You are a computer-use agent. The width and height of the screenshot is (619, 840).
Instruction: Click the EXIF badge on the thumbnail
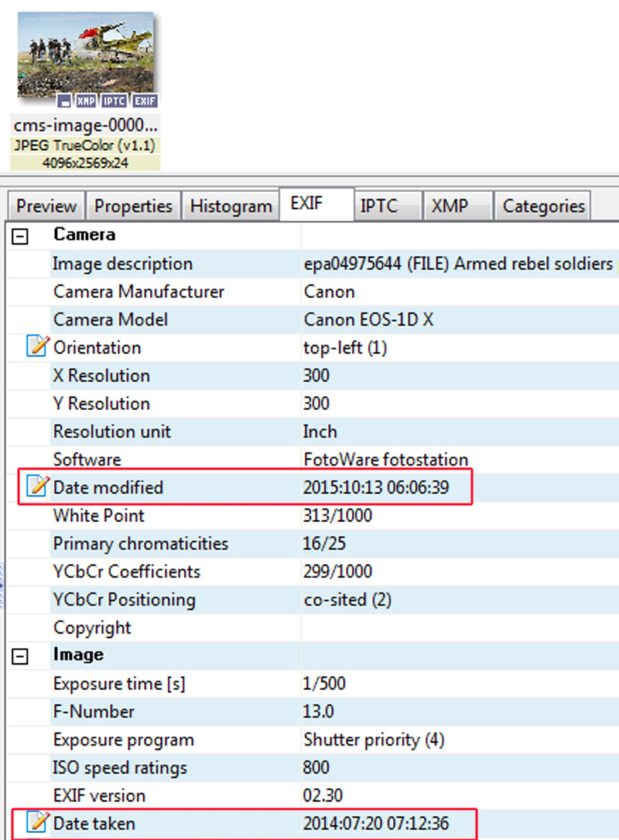[x=145, y=101]
